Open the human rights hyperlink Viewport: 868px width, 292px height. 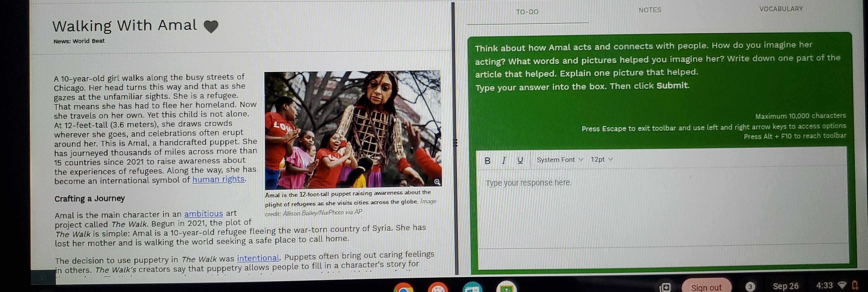pyautogui.click(x=218, y=180)
